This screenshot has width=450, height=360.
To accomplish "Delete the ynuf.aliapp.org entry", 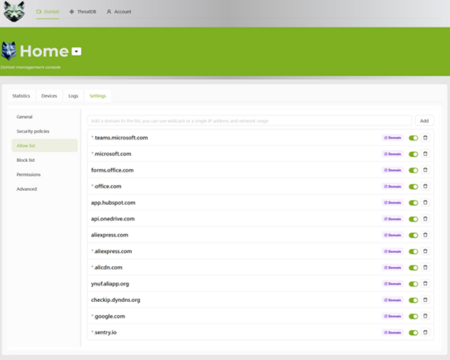I will (x=425, y=284).
